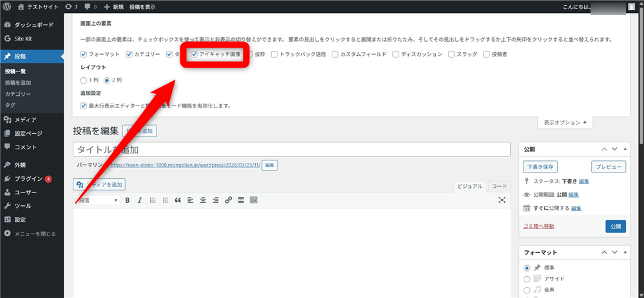
Task: Open ダッシュボード in the sidebar
Action: [32, 25]
